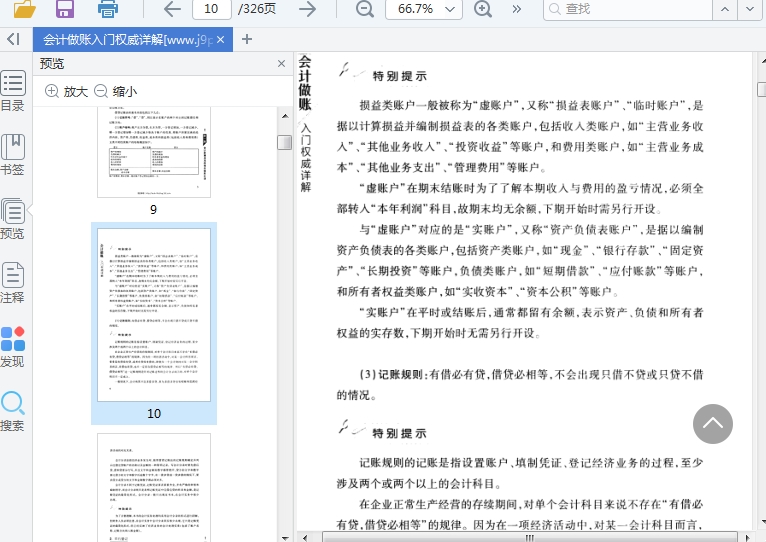The image size is (766, 542).
Task: Collapse the left sidebar with arrow button
Action: tap(13, 39)
